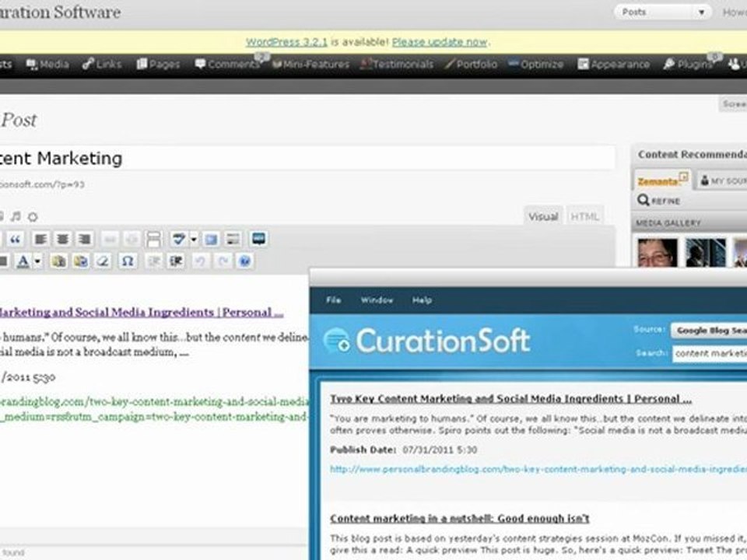The image size is (747, 560).
Task: Click the CurationSoft Search input field
Action: point(710,353)
